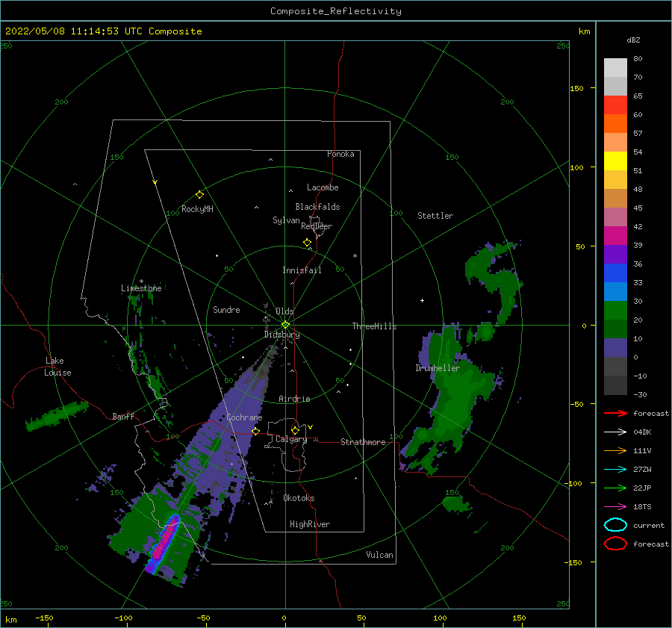The height and width of the screenshot is (628, 672).
Task: Click the Calgary city label
Action: [291, 439]
